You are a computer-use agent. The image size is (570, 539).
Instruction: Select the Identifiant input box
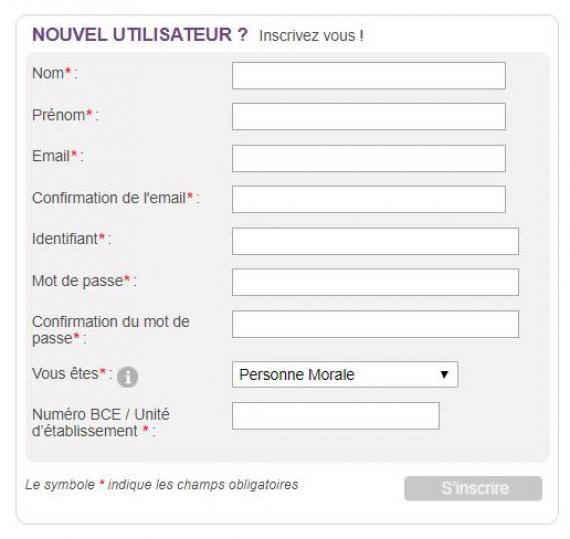click(376, 241)
